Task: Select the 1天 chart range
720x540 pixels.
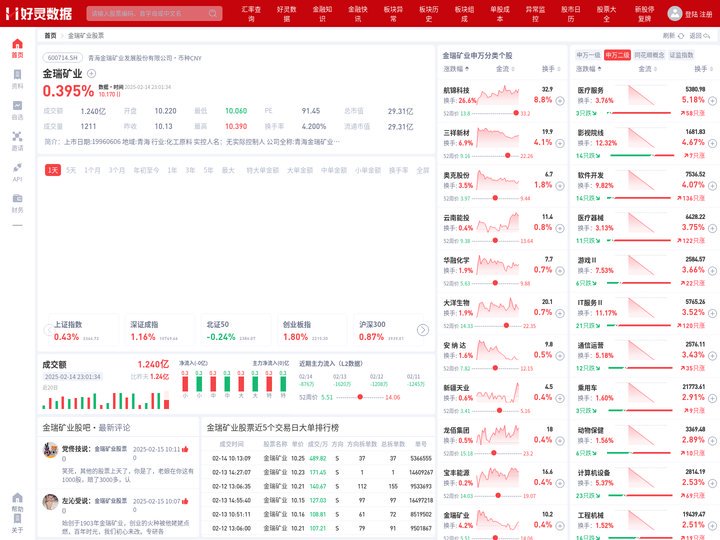Action: pyautogui.click(x=53, y=170)
